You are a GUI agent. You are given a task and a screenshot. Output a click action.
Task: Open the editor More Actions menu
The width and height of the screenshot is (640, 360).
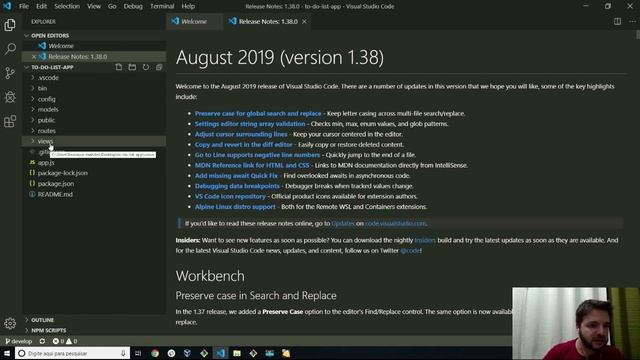[x=632, y=22]
